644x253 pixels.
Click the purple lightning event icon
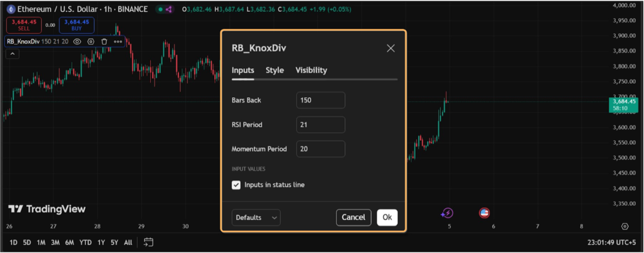(x=447, y=213)
